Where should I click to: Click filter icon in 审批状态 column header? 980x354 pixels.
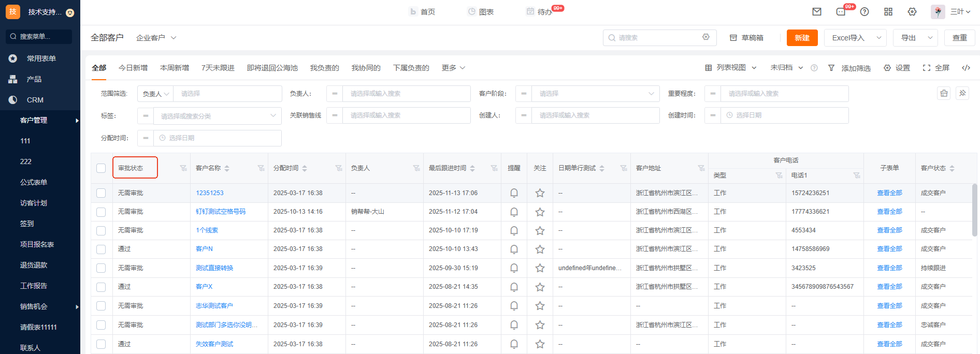pyautogui.click(x=183, y=168)
